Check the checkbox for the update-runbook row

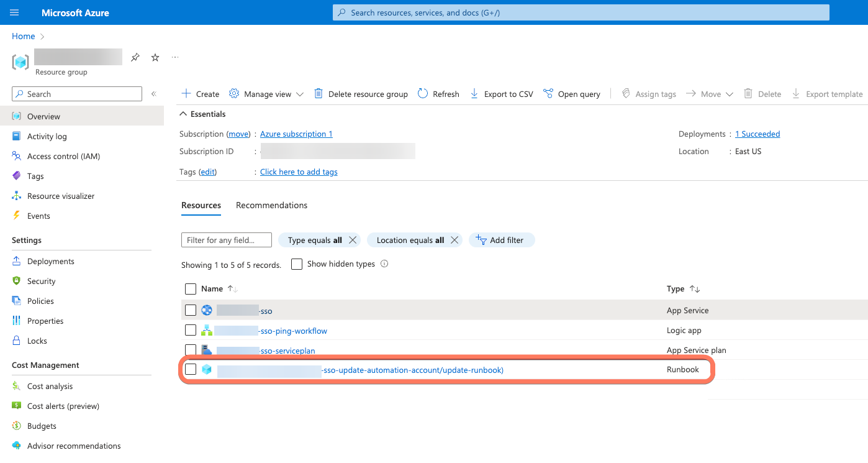191,369
